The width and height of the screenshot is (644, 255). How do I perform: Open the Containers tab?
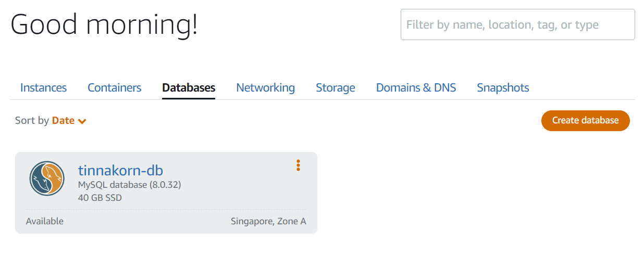[x=114, y=88]
